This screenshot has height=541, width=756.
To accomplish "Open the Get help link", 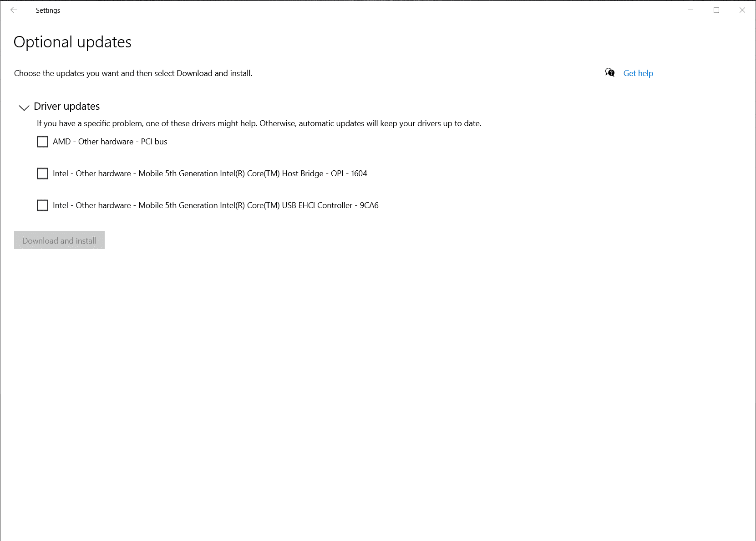I will pyautogui.click(x=638, y=73).
